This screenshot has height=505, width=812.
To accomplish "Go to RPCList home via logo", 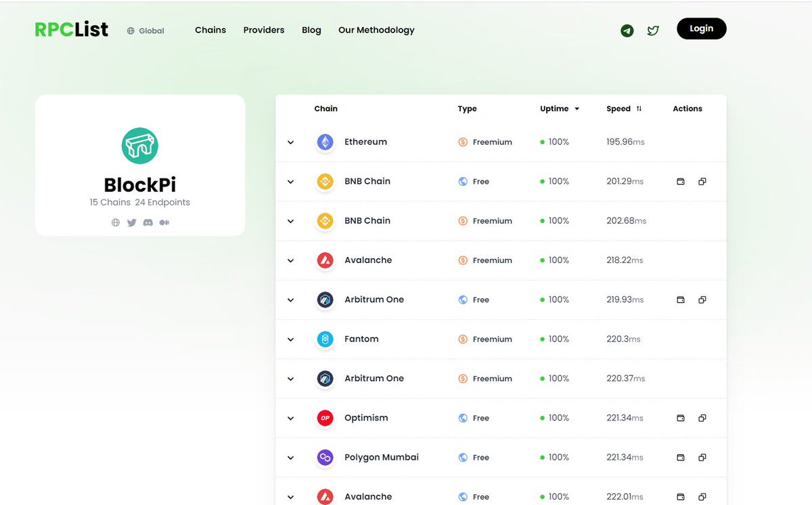I will (x=72, y=30).
